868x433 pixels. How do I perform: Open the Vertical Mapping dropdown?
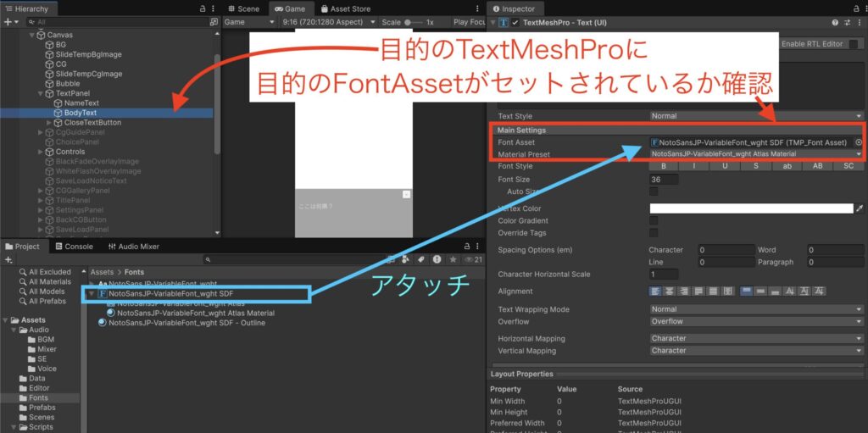[756, 351]
